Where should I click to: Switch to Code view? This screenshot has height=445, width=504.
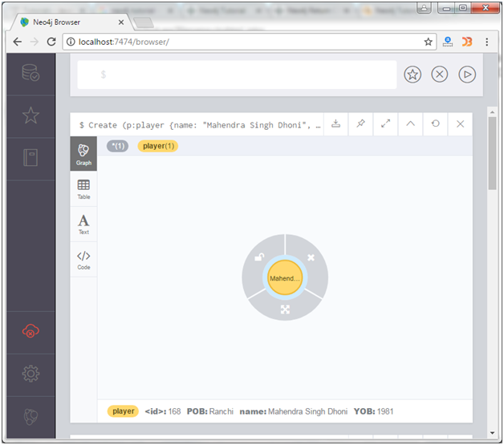(x=83, y=260)
